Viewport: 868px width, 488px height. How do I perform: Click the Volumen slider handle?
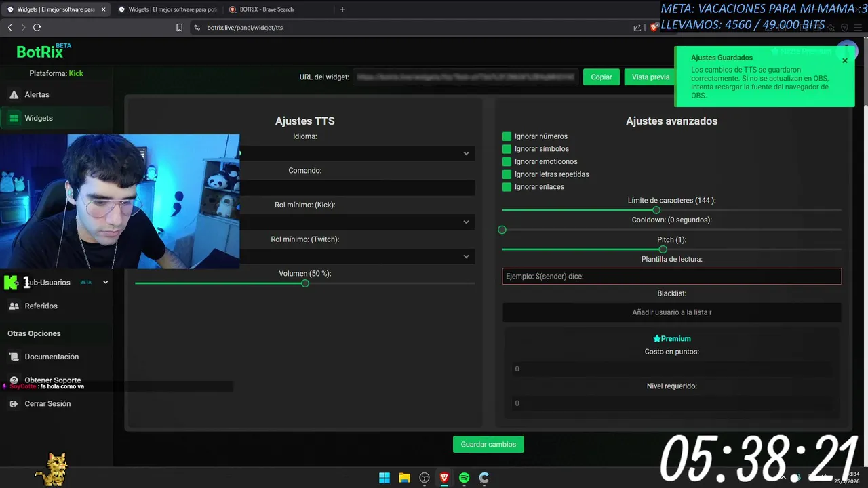click(305, 283)
